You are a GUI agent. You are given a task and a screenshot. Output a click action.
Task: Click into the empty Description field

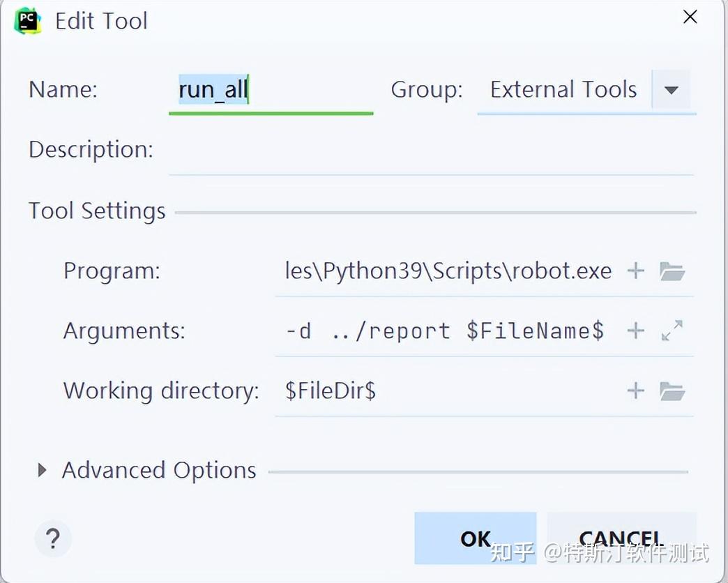(430, 150)
